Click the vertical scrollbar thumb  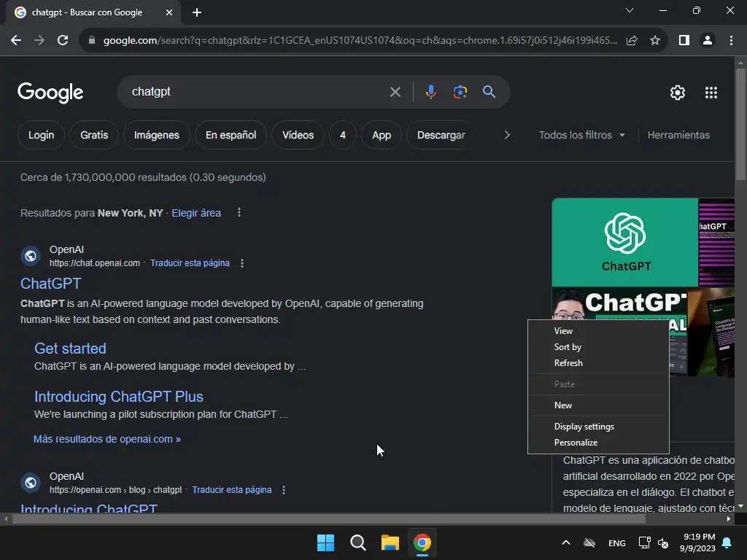pos(740,125)
